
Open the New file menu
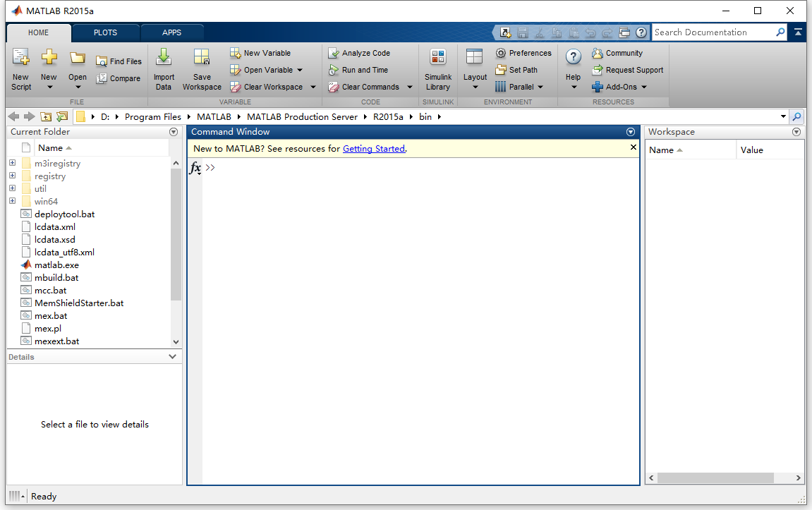point(49,69)
